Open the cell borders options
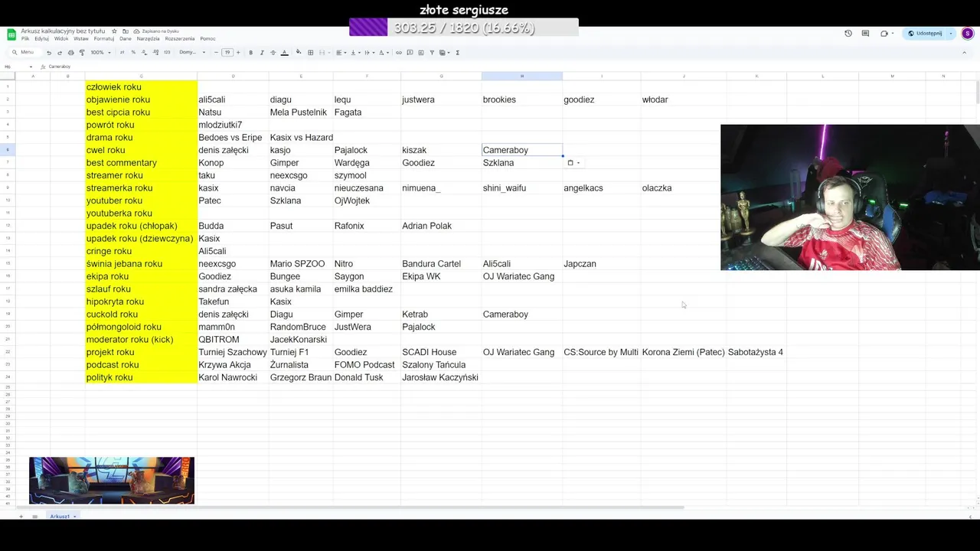Screen dimensions: 980x551 coord(310,53)
